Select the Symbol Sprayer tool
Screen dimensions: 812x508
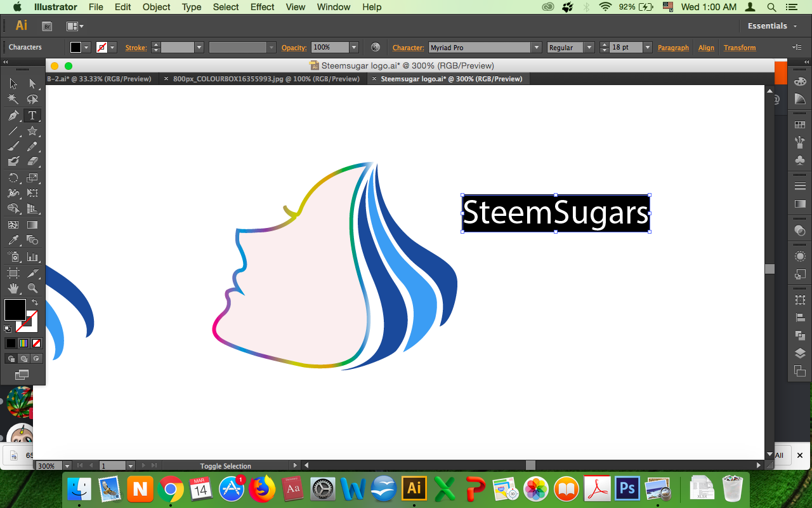click(x=13, y=257)
